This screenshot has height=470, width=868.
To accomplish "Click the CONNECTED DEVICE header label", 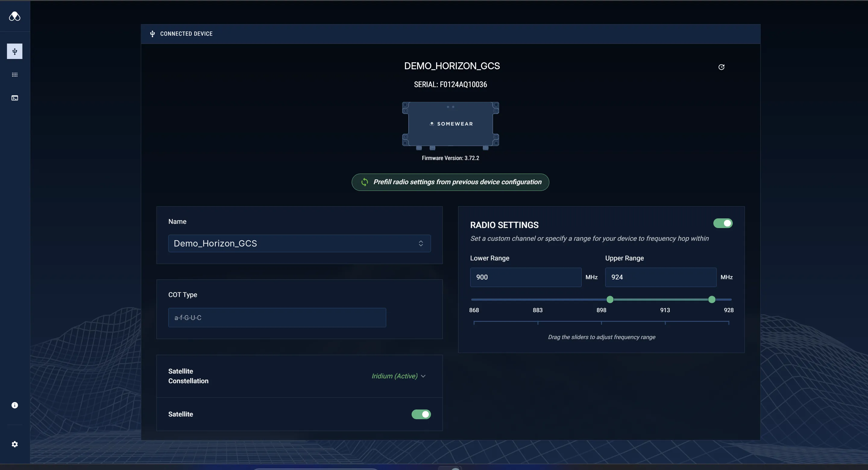I will pos(186,34).
